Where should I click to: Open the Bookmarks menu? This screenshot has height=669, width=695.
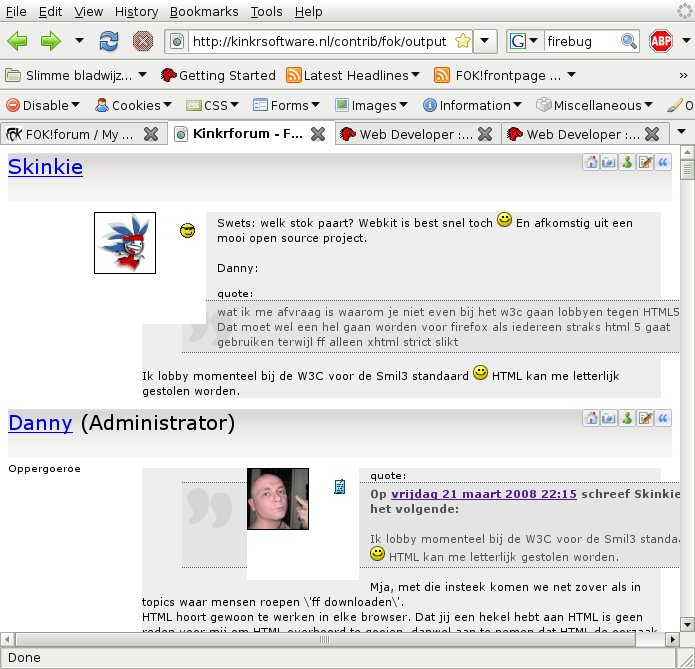point(204,11)
